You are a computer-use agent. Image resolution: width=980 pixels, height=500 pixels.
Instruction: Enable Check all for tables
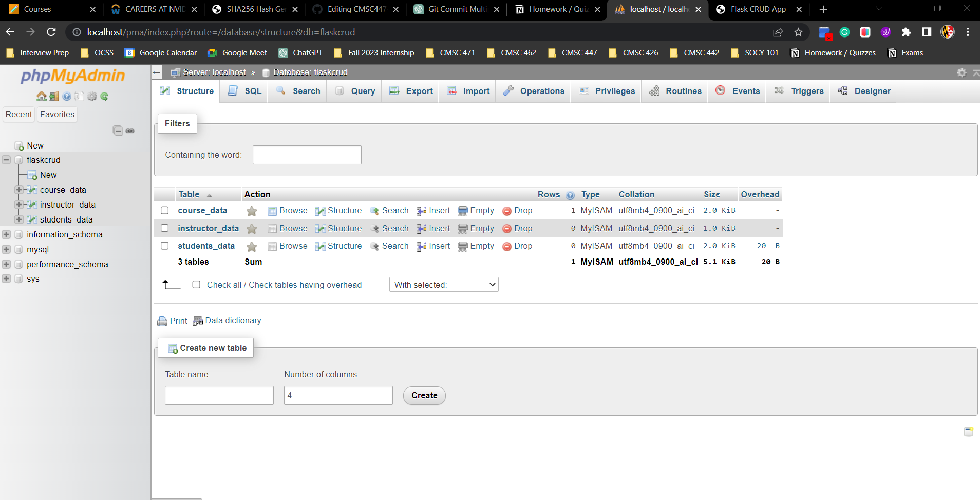point(196,284)
